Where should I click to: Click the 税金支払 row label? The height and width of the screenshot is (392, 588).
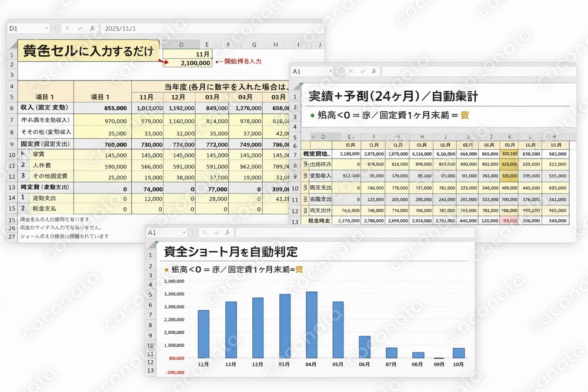(x=44, y=208)
